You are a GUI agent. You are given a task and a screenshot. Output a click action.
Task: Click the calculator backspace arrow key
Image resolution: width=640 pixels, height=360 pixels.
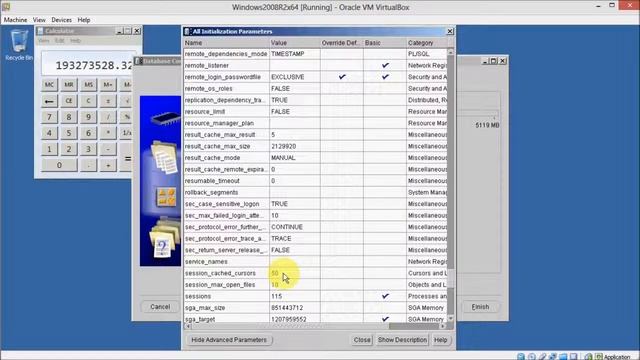point(49,101)
